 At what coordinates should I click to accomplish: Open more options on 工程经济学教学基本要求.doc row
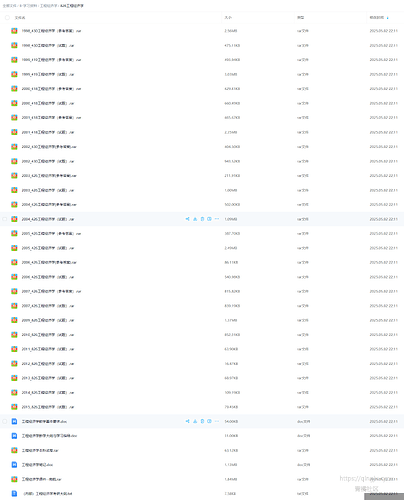tap(217, 421)
